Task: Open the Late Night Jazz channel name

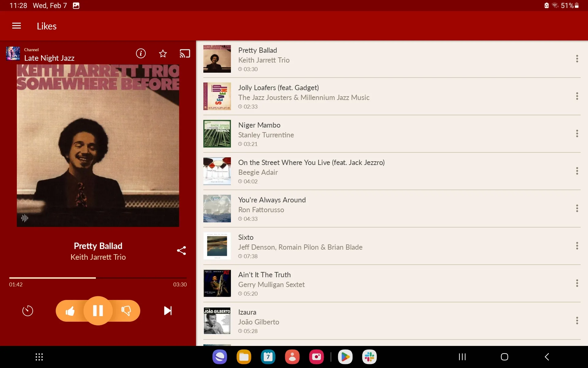Action: pyautogui.click(x=49, y=58)
